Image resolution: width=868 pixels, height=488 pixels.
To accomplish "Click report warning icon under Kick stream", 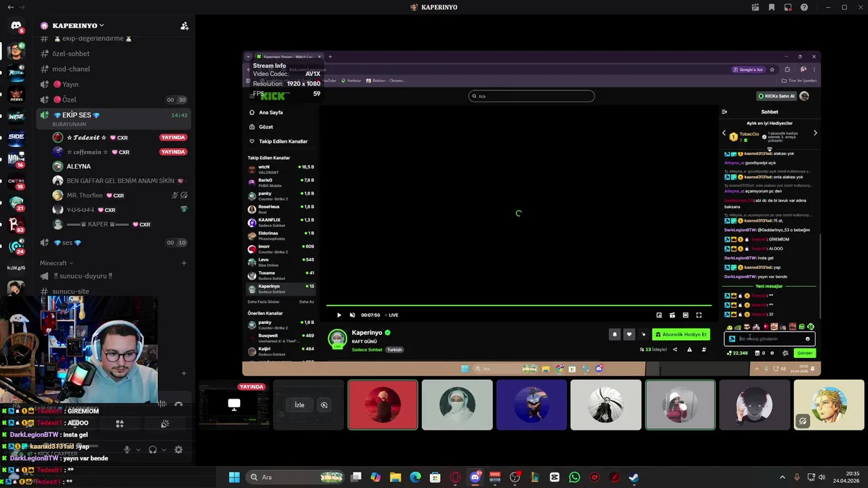I will point(690,350).
